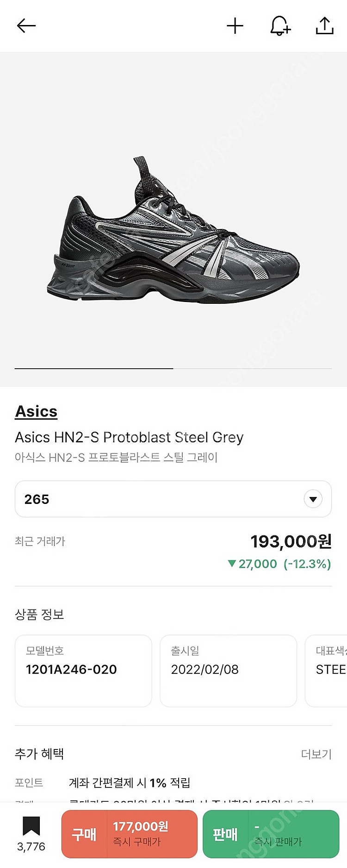Tap the green 판매 sell button
Screen dimensions: 347x868
point(225,834)
